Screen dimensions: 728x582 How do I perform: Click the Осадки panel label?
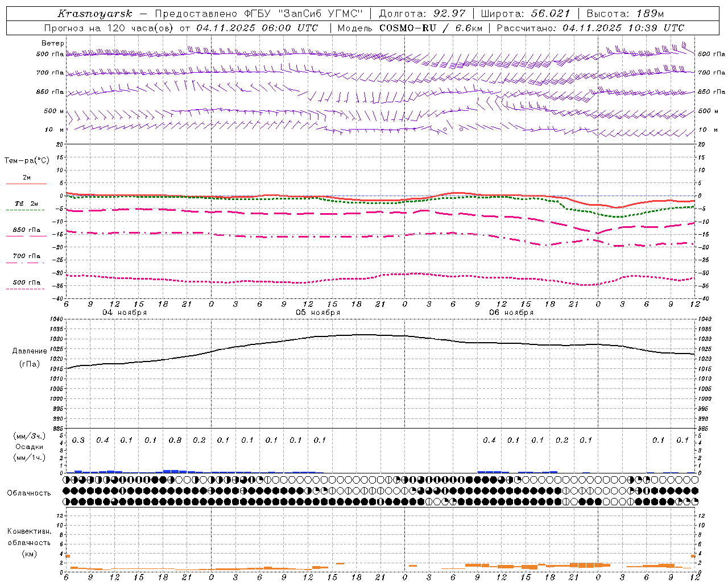[29, 447]
